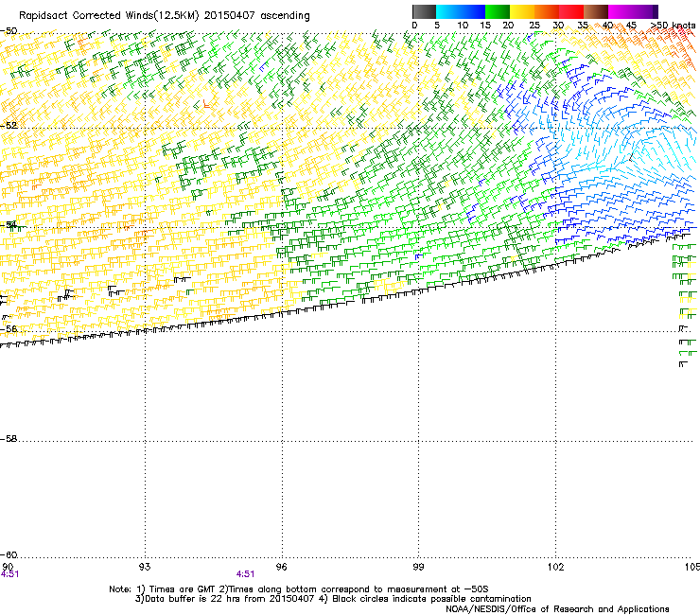Screen dimensions: 700x615
Task: Select the yellow legend color segment
Action: click(522, 11)
